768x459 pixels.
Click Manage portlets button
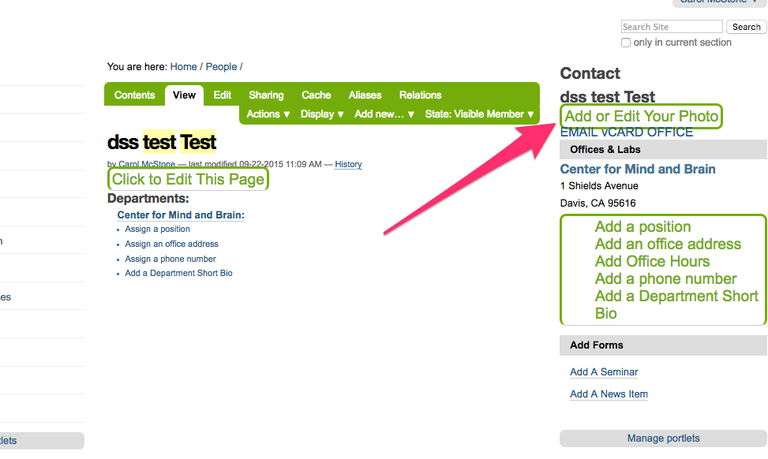click(663, 438)
